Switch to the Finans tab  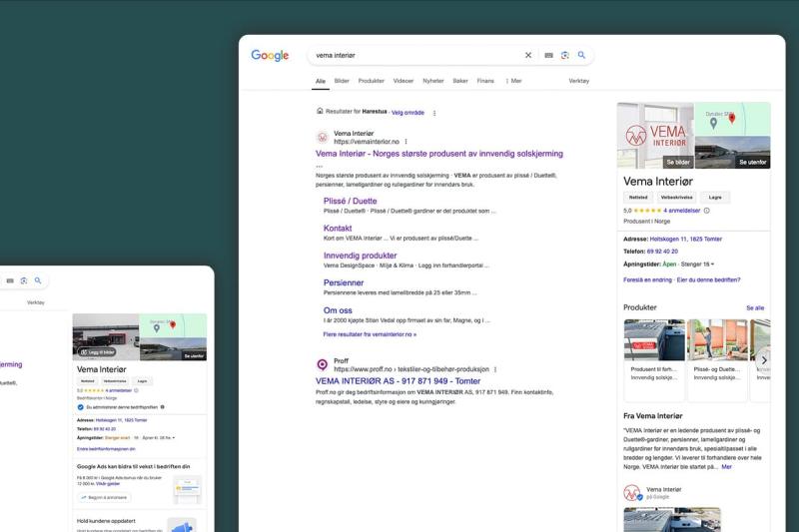coord(485,81)
